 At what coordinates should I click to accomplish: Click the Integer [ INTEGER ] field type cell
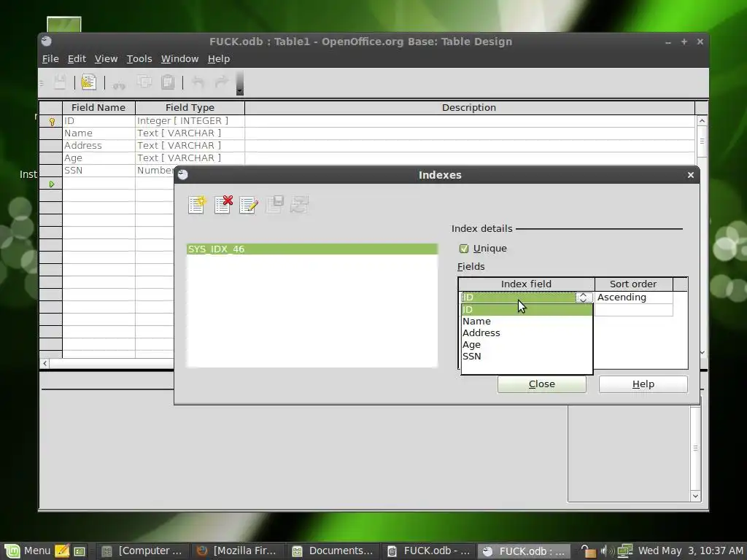tap(190, 121)
